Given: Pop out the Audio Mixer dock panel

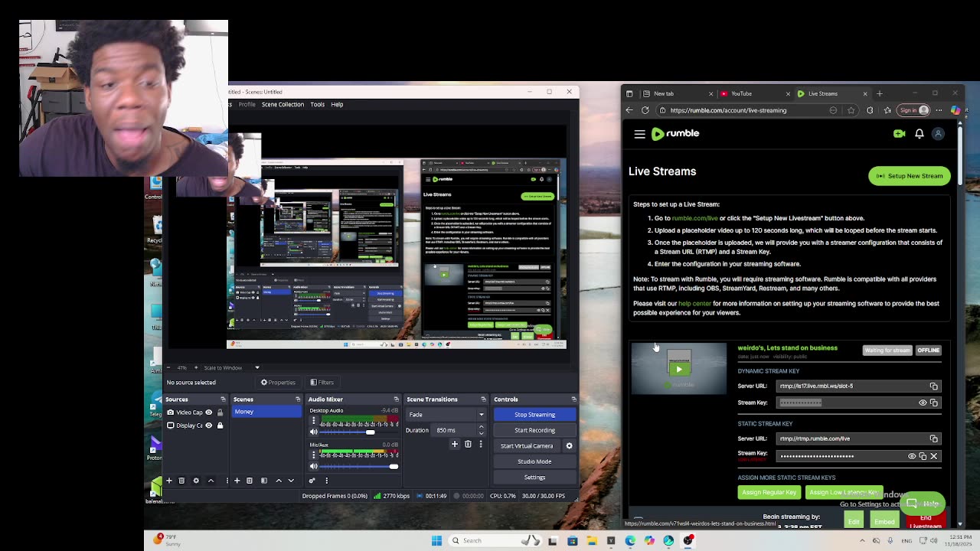Looking at the screenshot, I should [396, 399].
